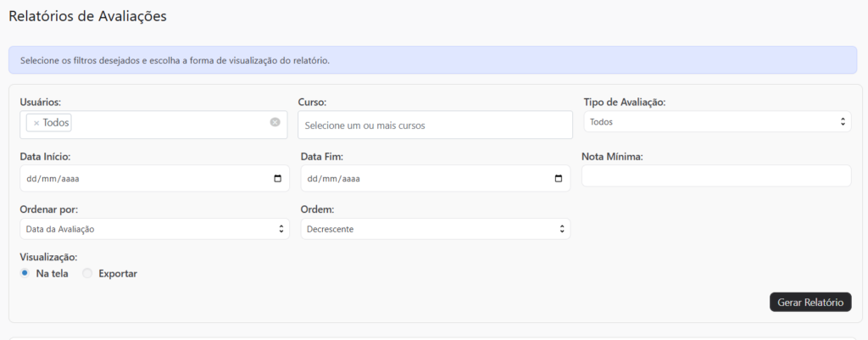The width and height of the screenshot is (868, 340).
Task: Focus the Curso selection field
Action: click(x=435, y=125)
